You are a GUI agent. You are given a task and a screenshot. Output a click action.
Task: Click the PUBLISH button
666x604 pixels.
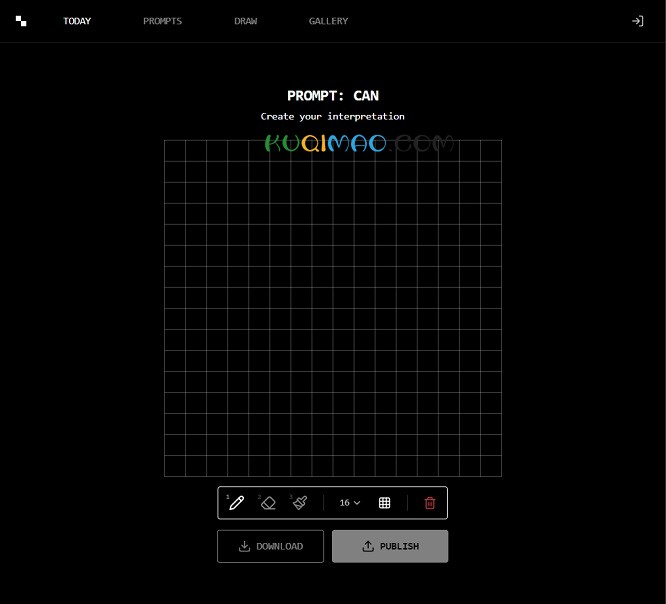(x=390, y=546)
